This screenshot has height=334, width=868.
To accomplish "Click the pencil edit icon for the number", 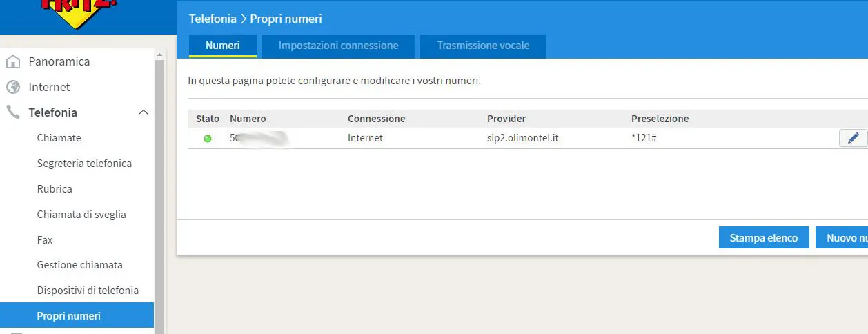I will coord(853,138).
